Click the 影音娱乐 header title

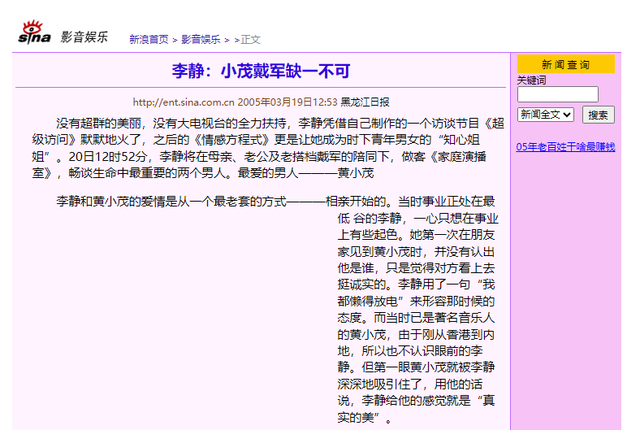click(x=84, y=37)
